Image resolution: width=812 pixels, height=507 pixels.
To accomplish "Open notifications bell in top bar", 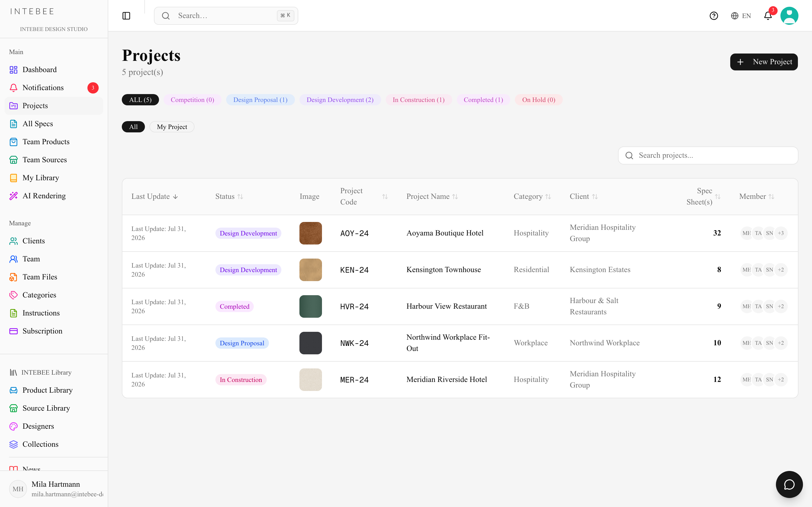I will [x=768, y=16].
